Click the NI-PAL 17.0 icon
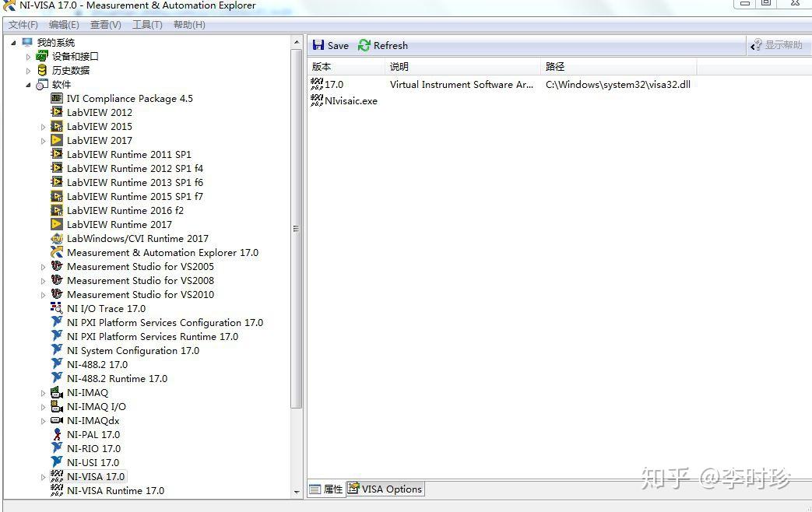 (57, 434)
